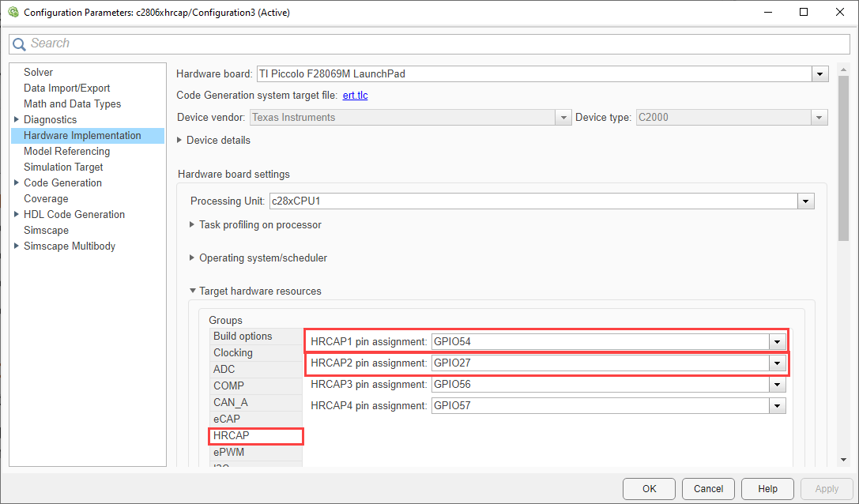The width and height of the screenshot is (859, 504).
Task: Click the OK button
Action: click(649, 489)
